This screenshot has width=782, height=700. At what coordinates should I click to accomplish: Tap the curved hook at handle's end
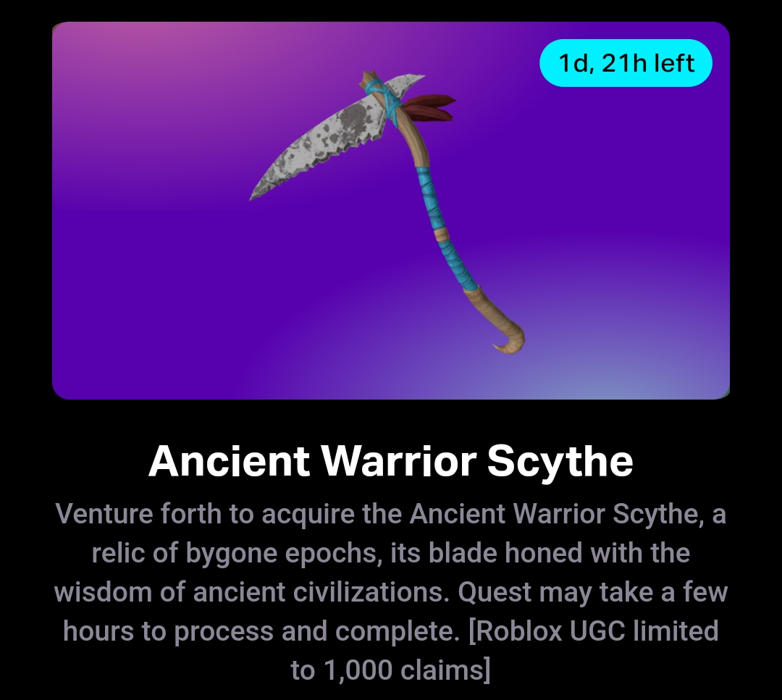click(510, 340)
